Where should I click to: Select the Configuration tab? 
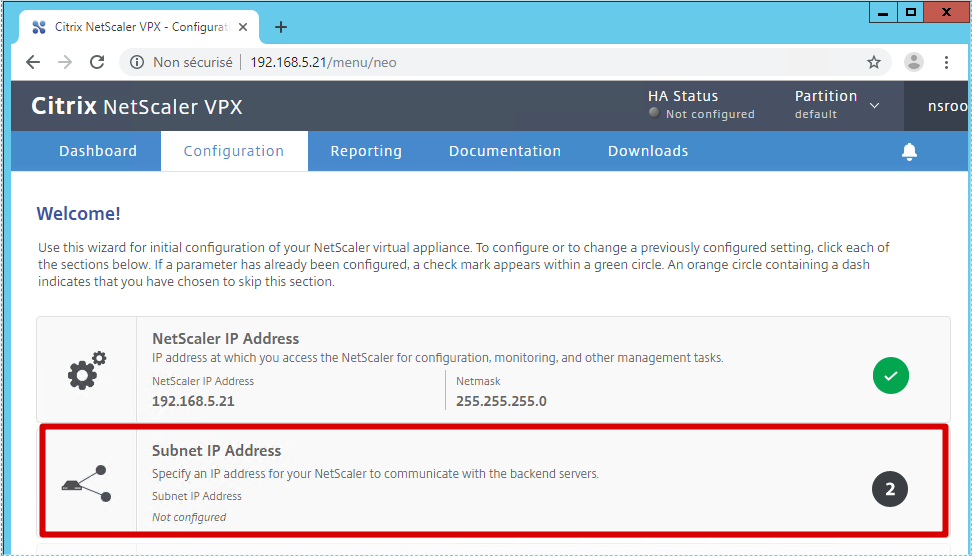(234, 151)
